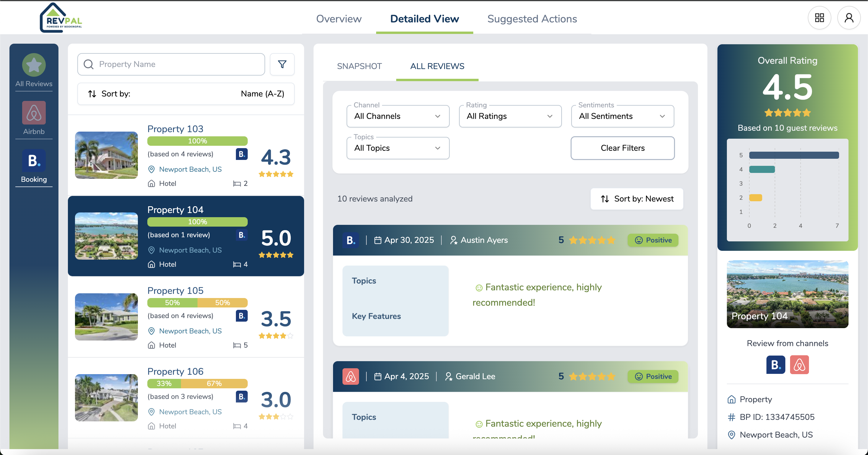Image resolution: width=868 pixels, height=455 pixels.
Task: Open the apps grid icon
Action: click(819, 18)
